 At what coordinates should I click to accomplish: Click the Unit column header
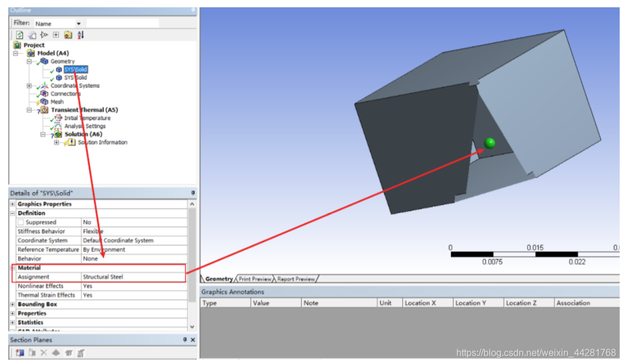[x=389, y=303]
